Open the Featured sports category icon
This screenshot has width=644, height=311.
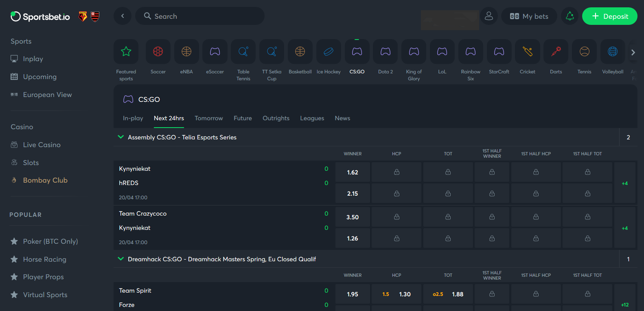(126, 52)
